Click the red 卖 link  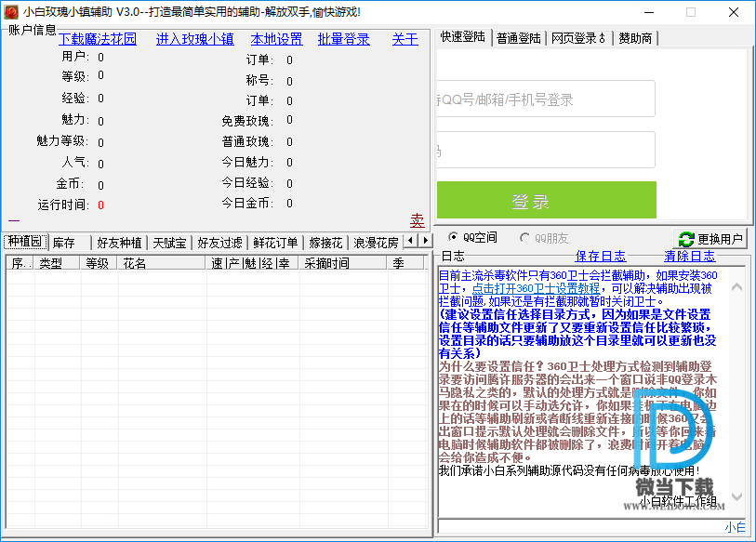417,220
